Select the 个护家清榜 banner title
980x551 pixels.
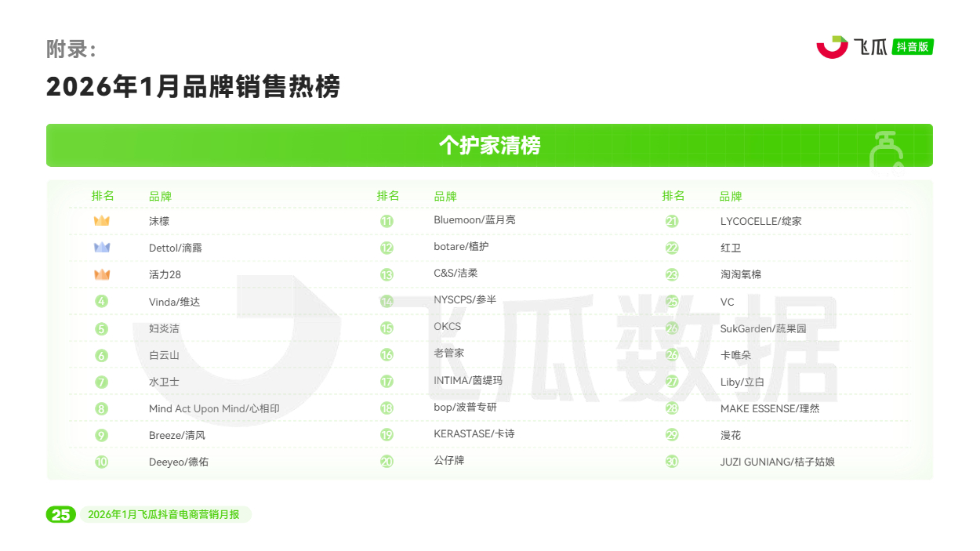(489, 146)
